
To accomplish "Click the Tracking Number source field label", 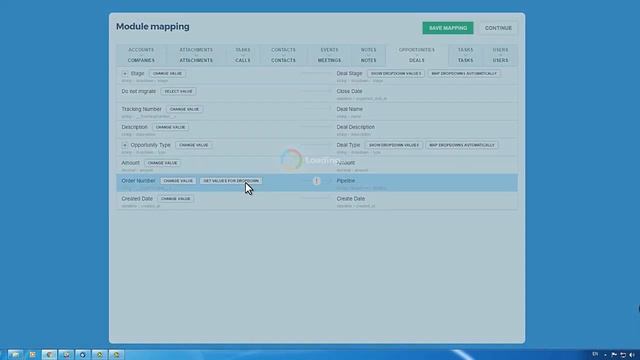I will [x=141, y=109].
